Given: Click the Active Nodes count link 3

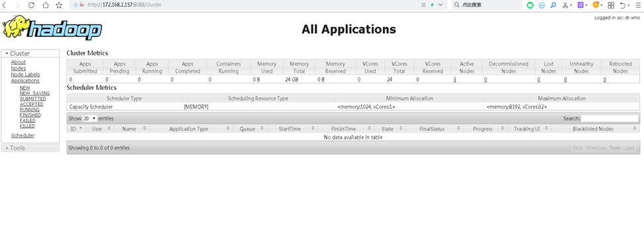Looking at the screenshot, I should 455,79.
